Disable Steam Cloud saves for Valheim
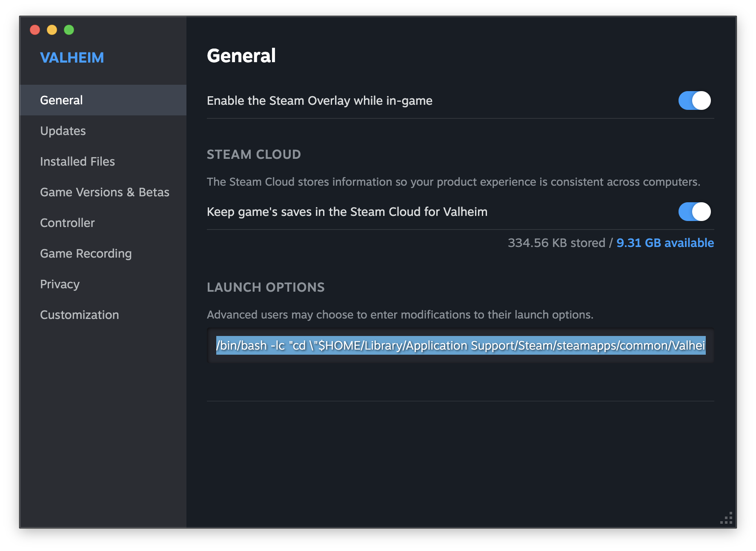This screenshot has width=756, height=551. [694, 212]
